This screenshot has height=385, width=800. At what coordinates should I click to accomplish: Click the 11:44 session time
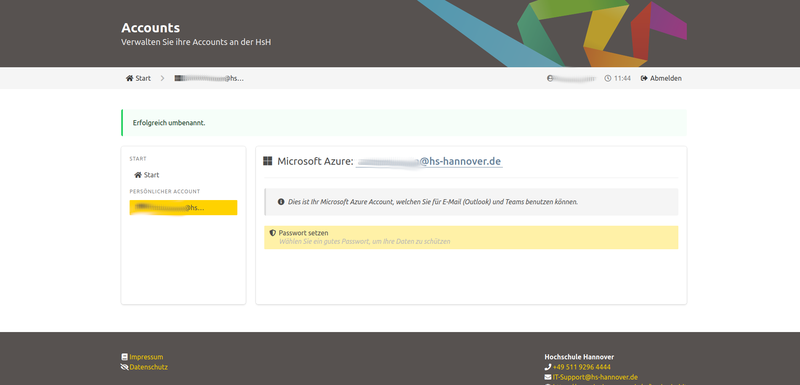point(622,79)
